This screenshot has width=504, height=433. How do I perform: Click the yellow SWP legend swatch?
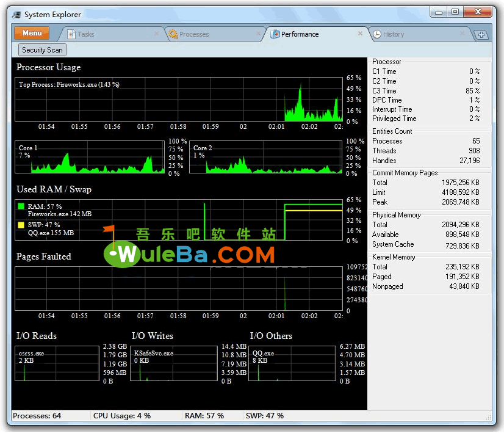click(21, 225)
